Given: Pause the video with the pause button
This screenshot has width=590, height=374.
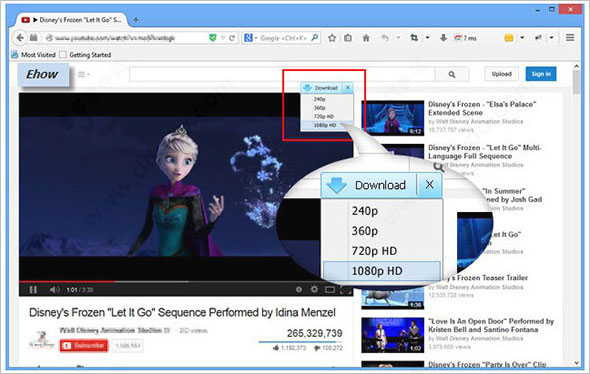Looking at the screenshot, I should [33, 289].
